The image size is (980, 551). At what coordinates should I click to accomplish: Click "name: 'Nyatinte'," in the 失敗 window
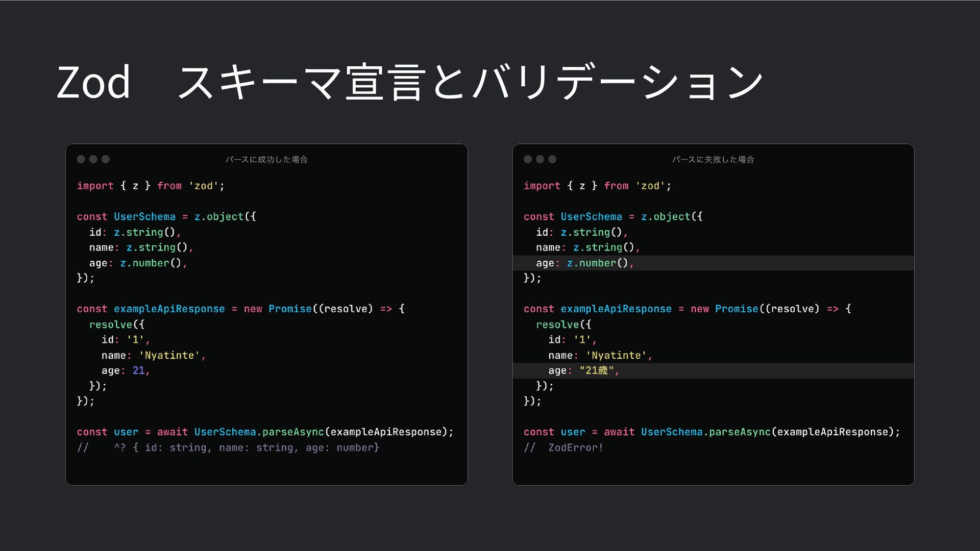tap(600, 355)
